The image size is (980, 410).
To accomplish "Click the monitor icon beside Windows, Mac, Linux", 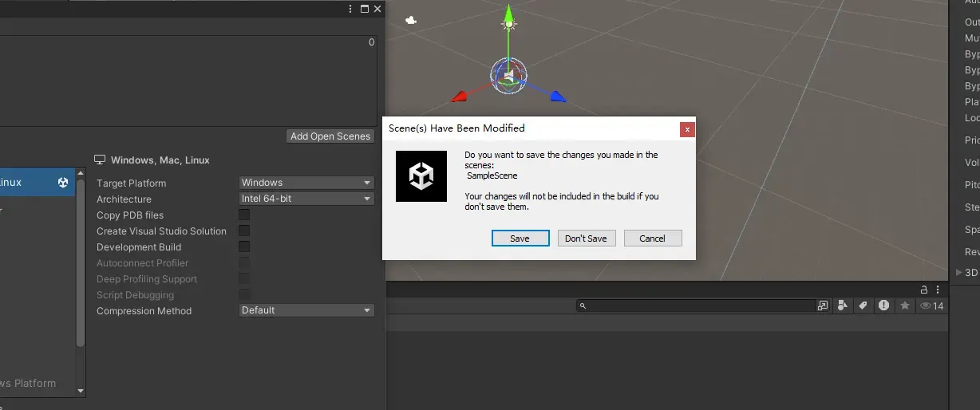I will tap(100, 160).
